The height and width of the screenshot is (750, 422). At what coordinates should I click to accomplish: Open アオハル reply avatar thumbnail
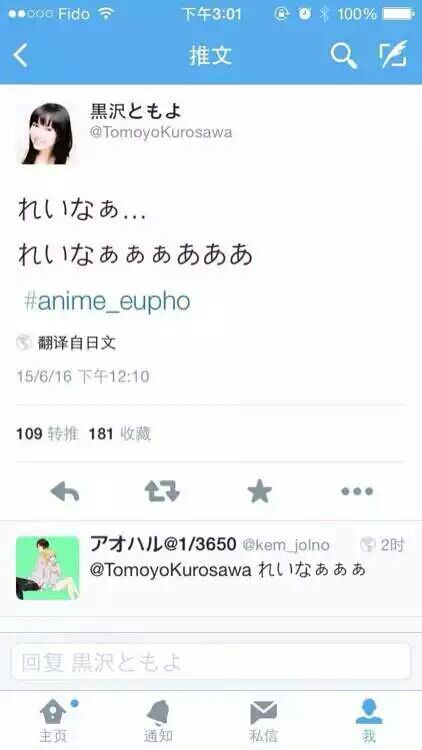(x=48, y=568)
